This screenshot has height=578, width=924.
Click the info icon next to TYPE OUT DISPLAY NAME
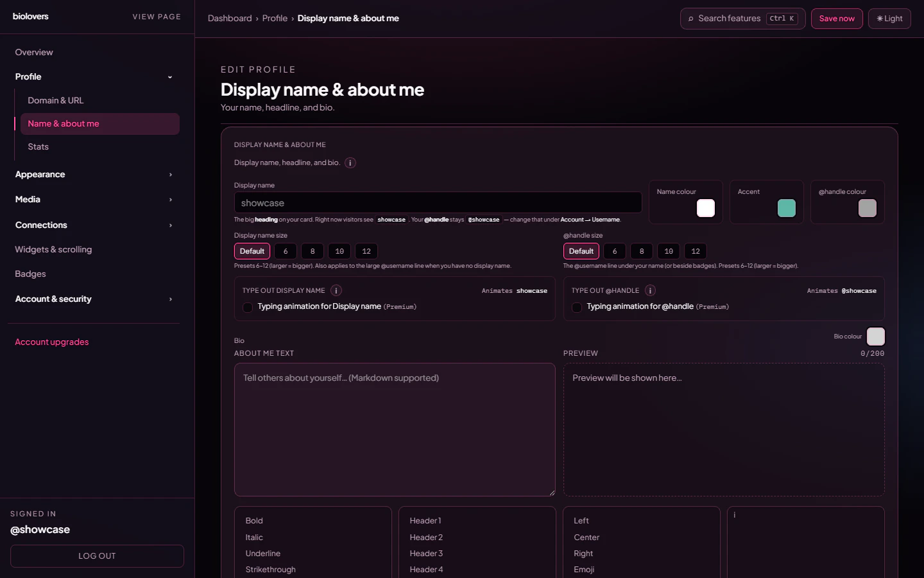[x=336, y=290]
